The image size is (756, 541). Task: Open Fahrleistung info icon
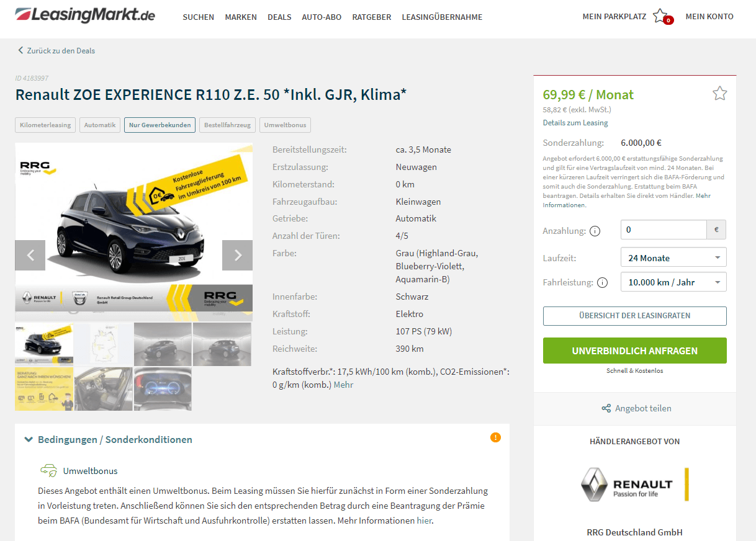tap(602, 283)
